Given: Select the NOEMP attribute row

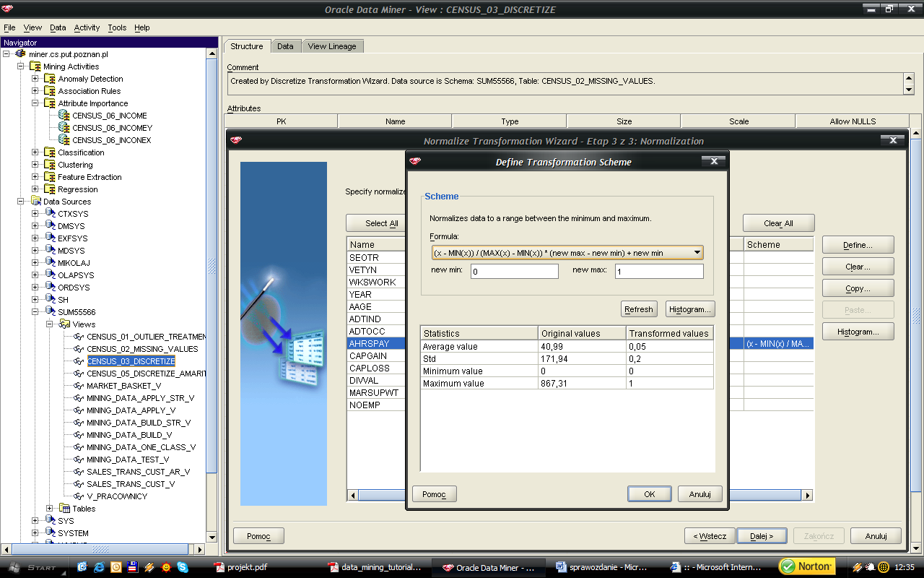Looking at the screenshot, I should (x=376, y=405).
